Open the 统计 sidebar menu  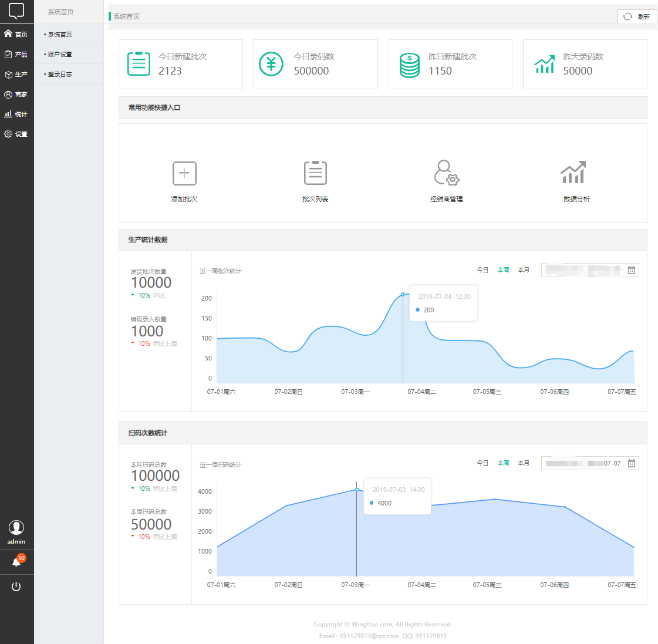[16, 114]
